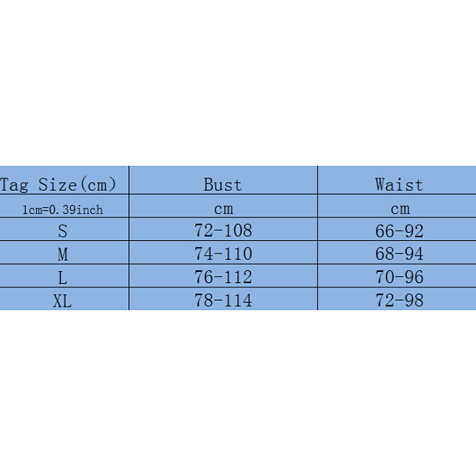Choose the 78-114 bust measurement cell

[223, 300]
